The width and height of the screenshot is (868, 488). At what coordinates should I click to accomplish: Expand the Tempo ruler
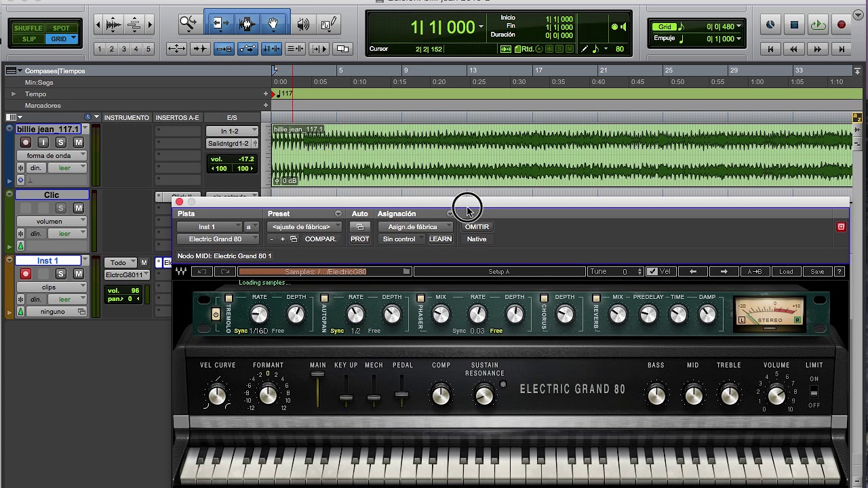coord(13,94)
